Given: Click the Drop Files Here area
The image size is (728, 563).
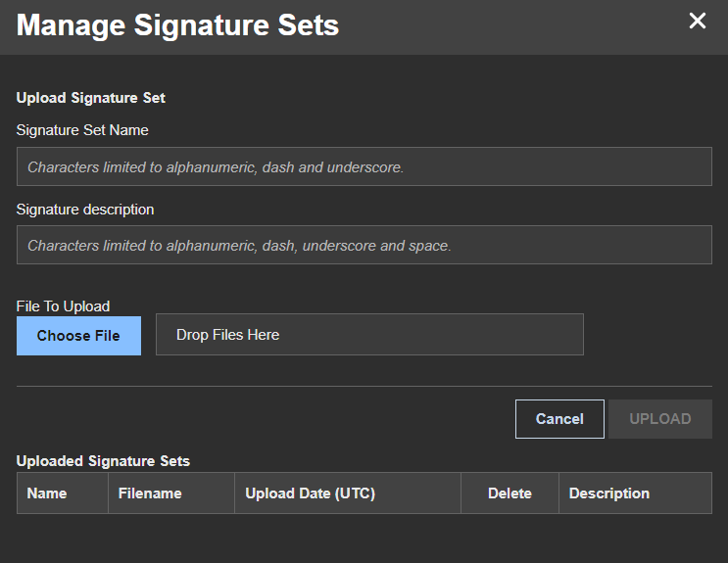Looking at the screenshot, I should (x=369, y=335).
